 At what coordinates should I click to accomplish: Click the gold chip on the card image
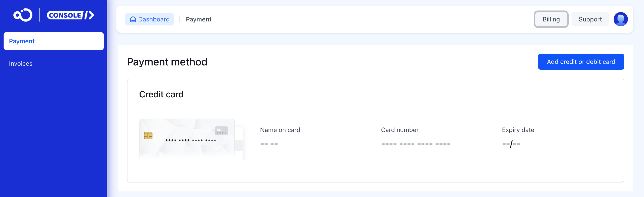148,136
